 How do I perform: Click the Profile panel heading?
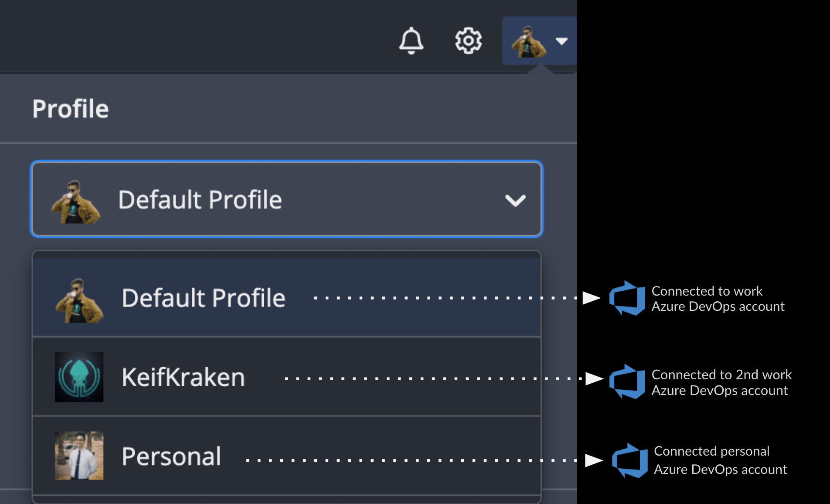(71, 109)
